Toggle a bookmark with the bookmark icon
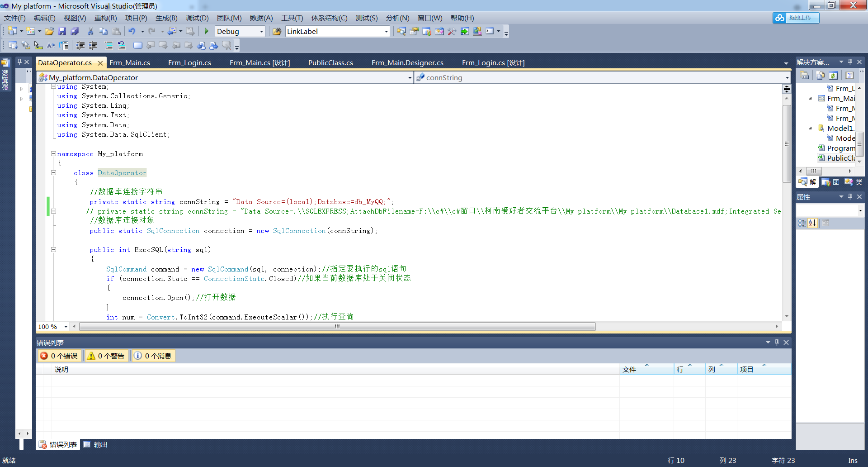The image size is (868, 467). coord(138,45)
